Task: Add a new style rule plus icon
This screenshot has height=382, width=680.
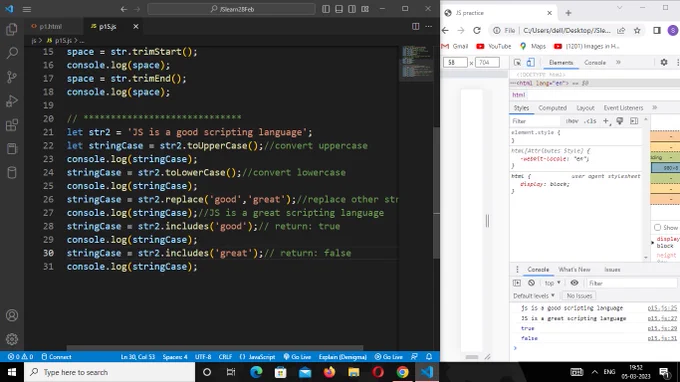Action: click(x=606, y=121)
